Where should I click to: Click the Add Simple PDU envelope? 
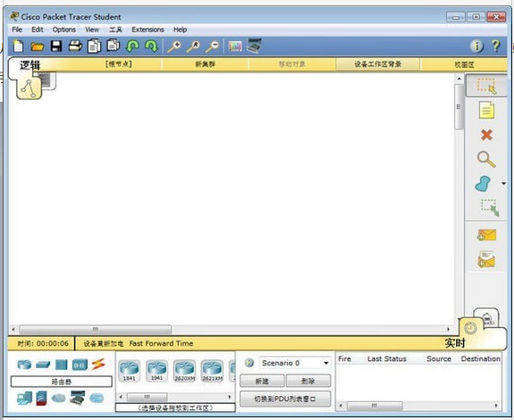486,235
